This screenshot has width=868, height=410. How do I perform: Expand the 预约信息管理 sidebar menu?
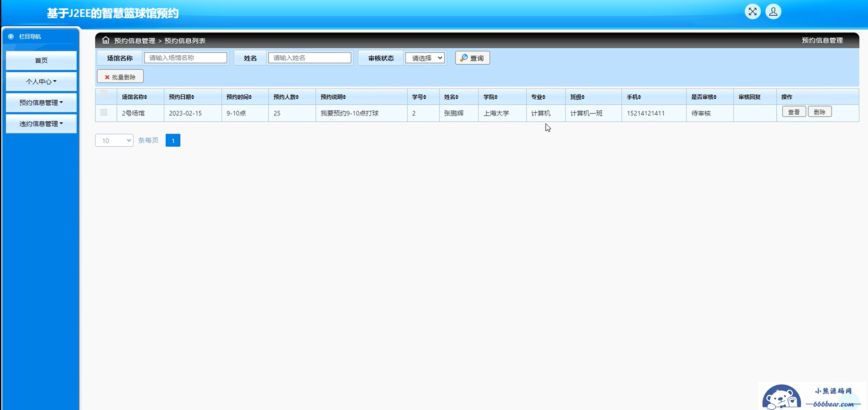tap(41, 102)
